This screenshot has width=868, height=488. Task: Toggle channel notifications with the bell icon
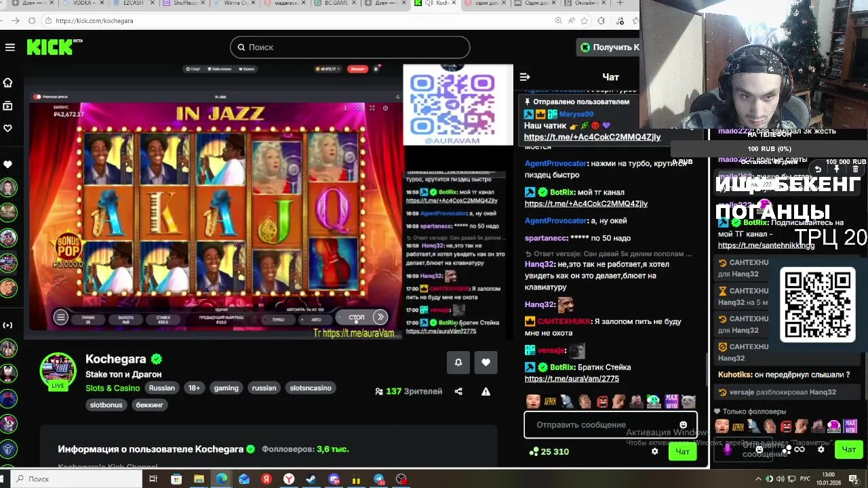point(458,363)
